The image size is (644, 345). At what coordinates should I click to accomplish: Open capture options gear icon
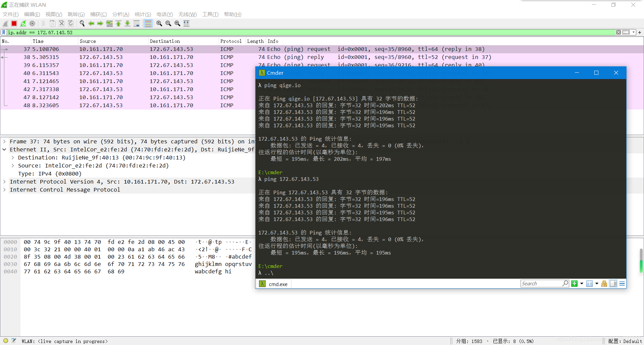click(x=32, y=23)
